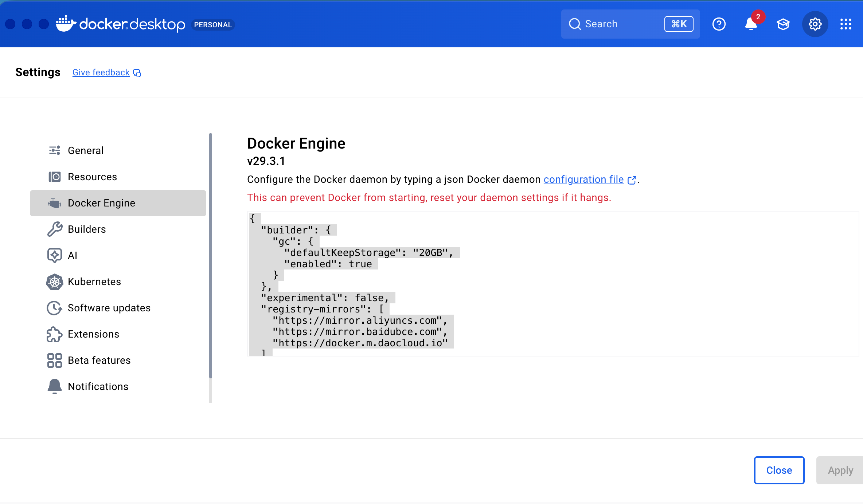Focus the Search input field
Image resolution: width=863 pixels, height=504 pixels.
point(630,24)
